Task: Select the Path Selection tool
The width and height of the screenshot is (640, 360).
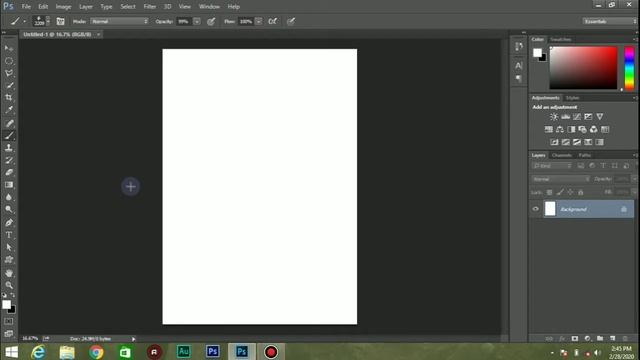Action: 9,247
